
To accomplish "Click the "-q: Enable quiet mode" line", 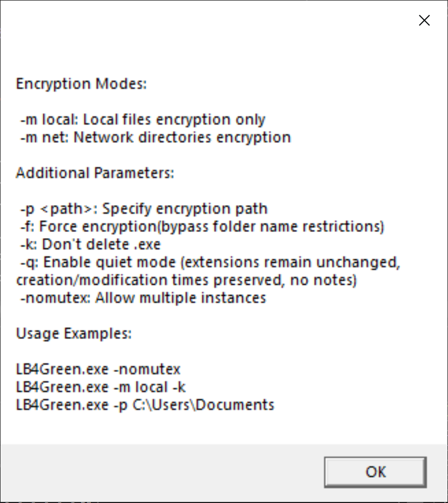I will point(210,262).
